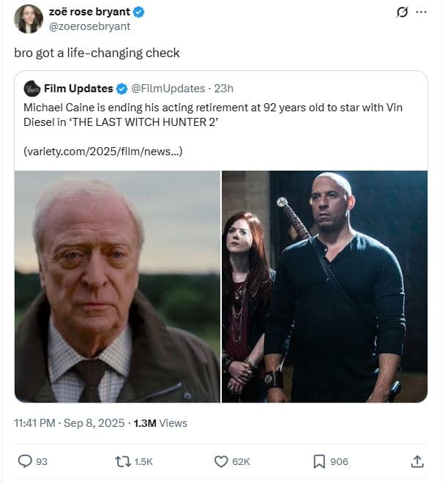Click zoë's blue verified badge
The width and height of the screenshot is (448, 484).
tap(139, 12)
